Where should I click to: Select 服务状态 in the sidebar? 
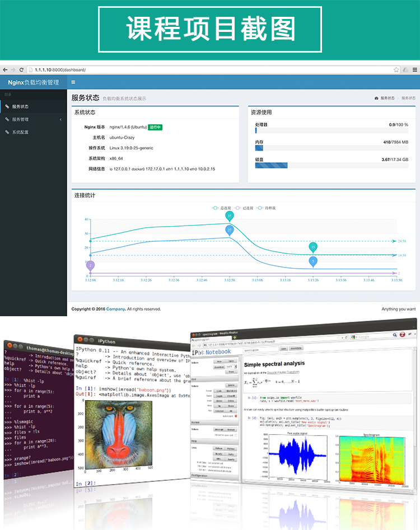click(x=34, y=106)
